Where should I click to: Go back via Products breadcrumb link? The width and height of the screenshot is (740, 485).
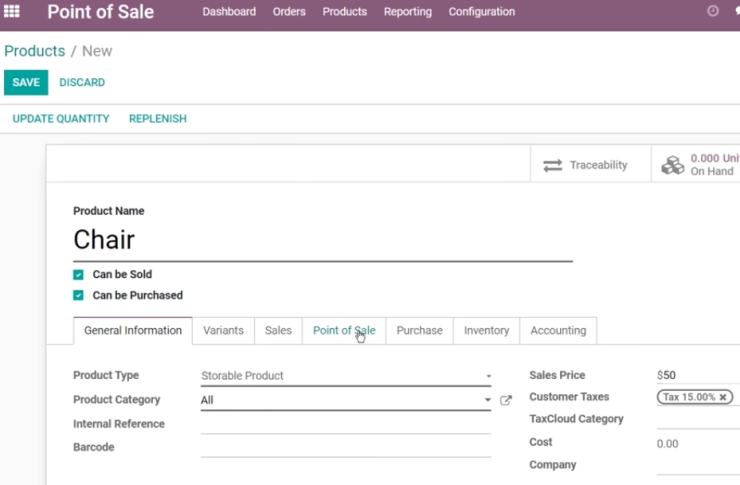[x=34, y=51]
